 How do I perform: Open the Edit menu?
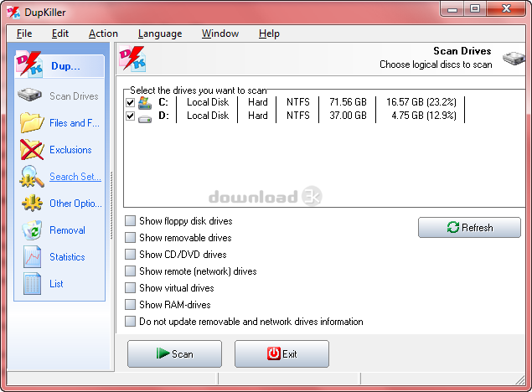pyautogui.click(x=60, y=34)
